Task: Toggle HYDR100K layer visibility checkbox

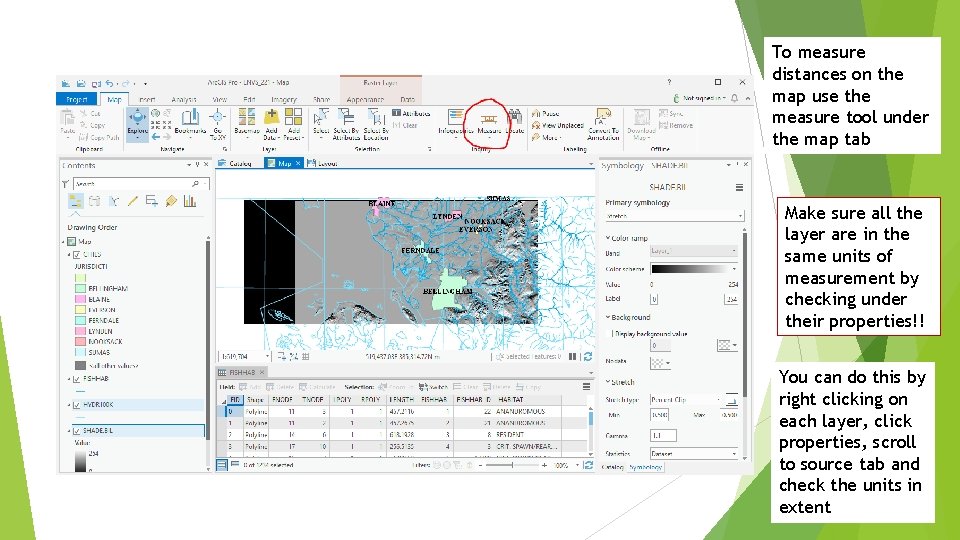Action: 77,405
